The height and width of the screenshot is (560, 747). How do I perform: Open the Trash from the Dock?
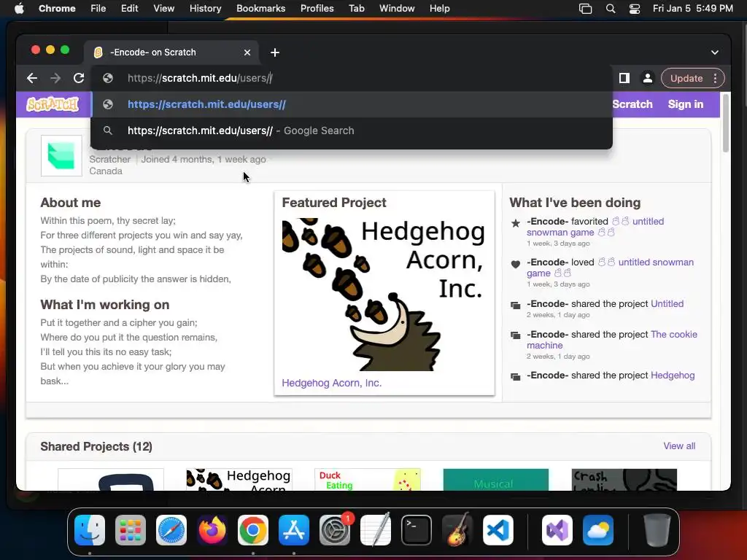point(657,530)
